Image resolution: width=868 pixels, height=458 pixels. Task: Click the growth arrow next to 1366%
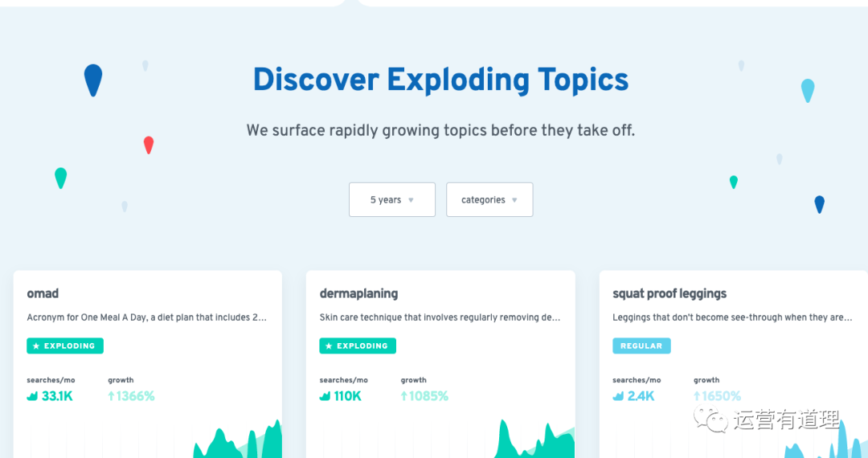coord(111,396)
